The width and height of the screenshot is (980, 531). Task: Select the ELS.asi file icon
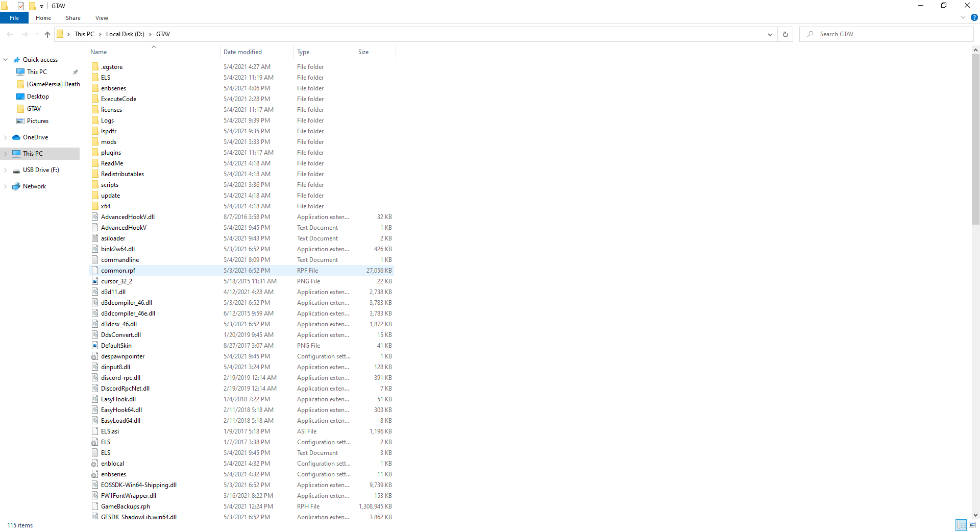95,431
